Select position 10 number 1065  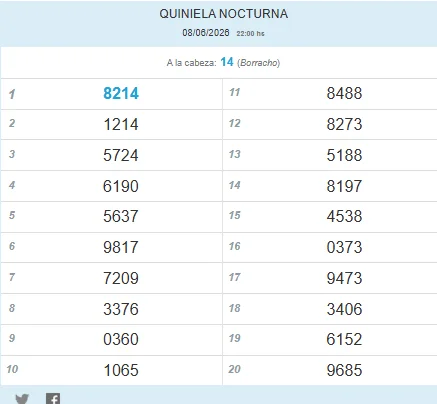pyautogui.click(x=121, y=370)
